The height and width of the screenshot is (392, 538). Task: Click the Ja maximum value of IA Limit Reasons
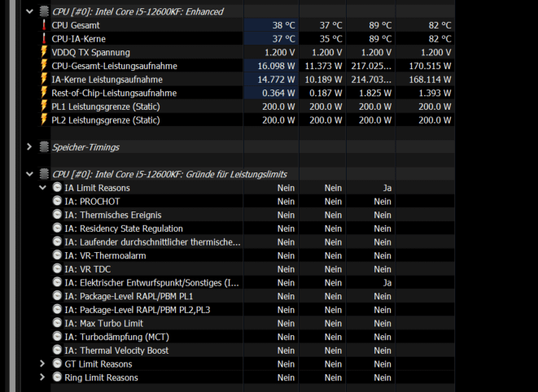[x=387, y=188]
